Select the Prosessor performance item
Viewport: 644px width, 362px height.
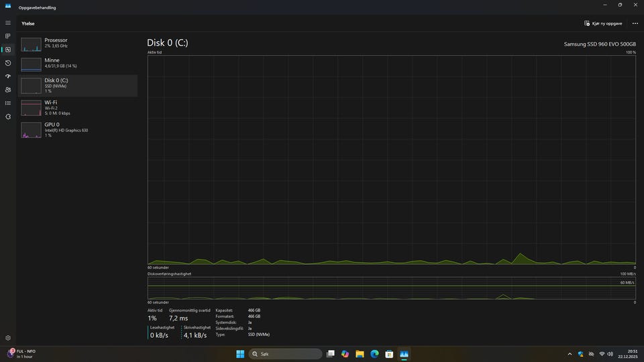pos(78,44)
